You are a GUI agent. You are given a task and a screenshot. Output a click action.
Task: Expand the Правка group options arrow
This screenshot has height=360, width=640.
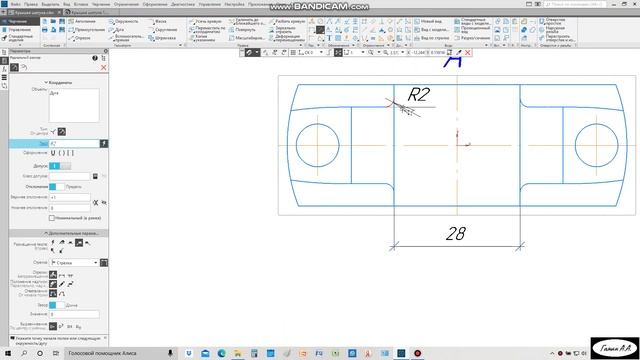(x=301, y=45)
